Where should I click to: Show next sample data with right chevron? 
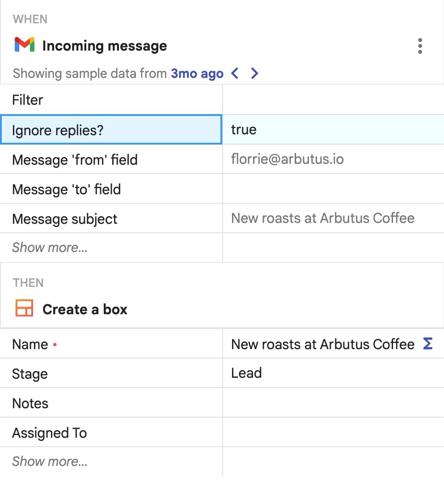[254, 73]
